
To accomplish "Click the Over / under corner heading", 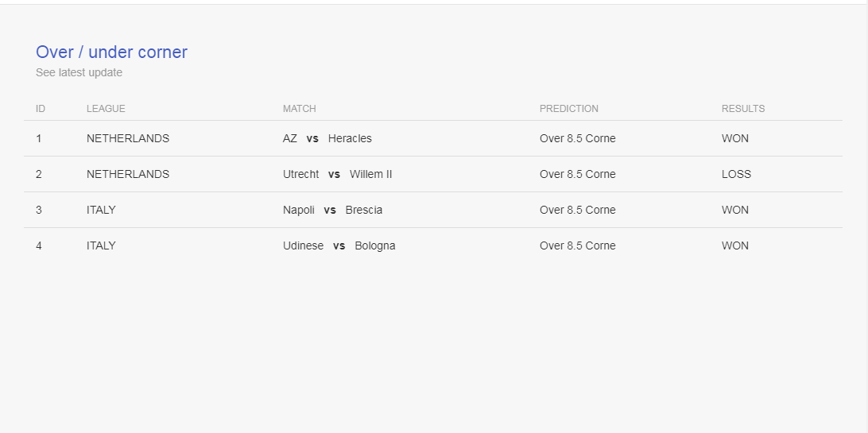I will click(x=111, y=52).
